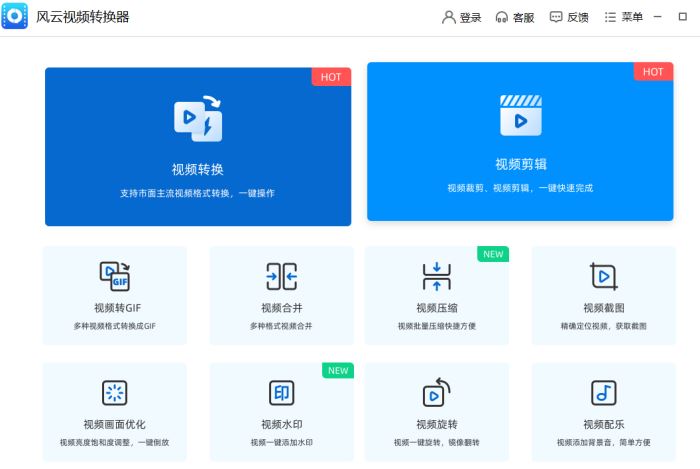
Task: Click text 多种视频格式转换成GIF
Action: tap(115, 326)
